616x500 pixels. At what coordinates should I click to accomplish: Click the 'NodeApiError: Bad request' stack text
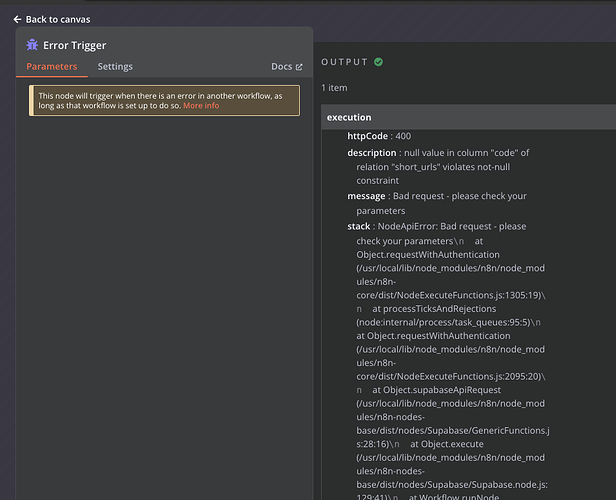[x=452, y=226]
